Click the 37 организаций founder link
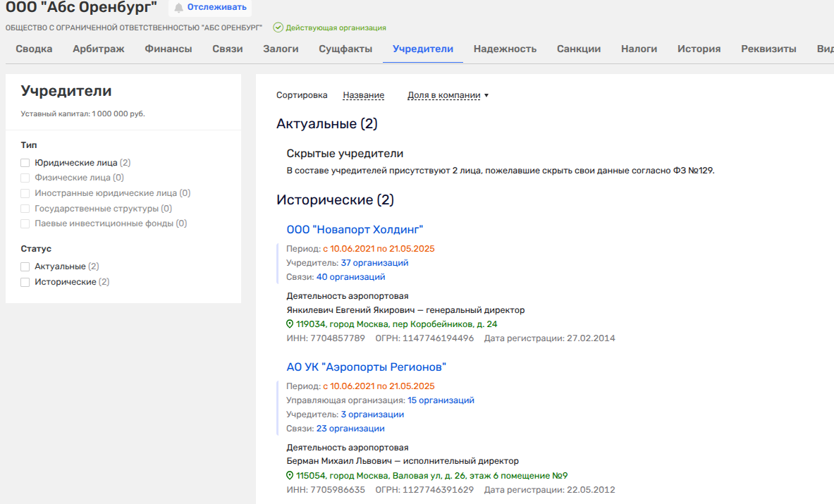Image resolution: width=834 pixels, height=504 pixels. [x=374, y=263]
